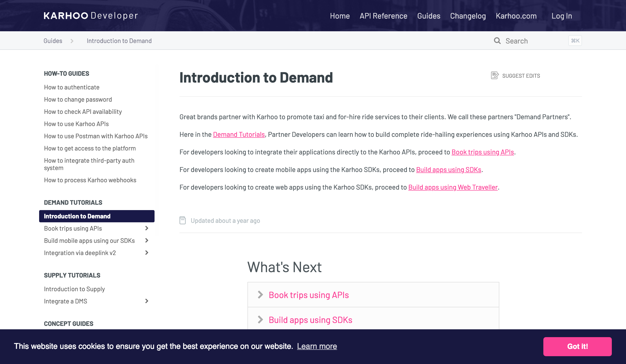Screen dimensions: 626x364
Task: Click the breadcrumb arrow after Guides
Action: pyautogui.click(x=72, y=41)
